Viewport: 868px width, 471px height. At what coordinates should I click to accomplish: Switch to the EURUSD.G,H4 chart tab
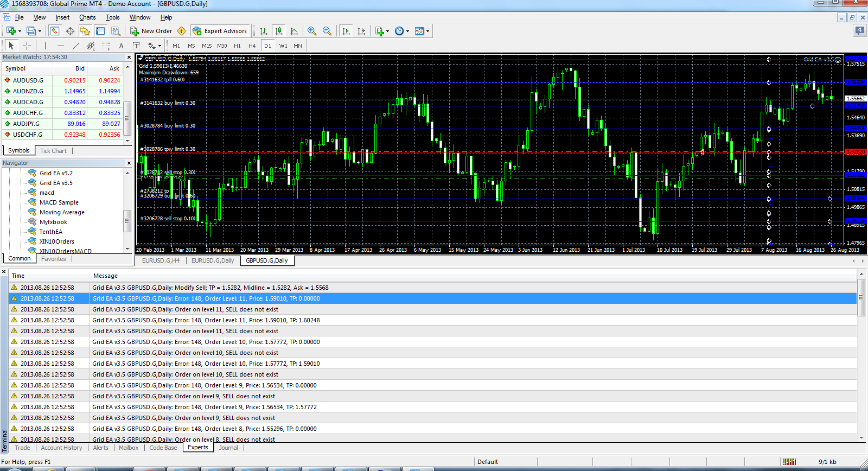[x=161, y=260]
